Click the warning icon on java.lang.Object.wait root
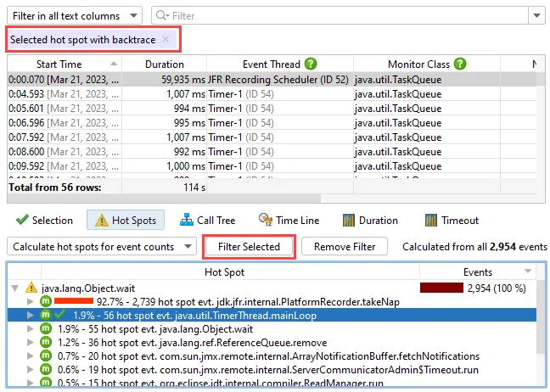 (x=31, y=288)
